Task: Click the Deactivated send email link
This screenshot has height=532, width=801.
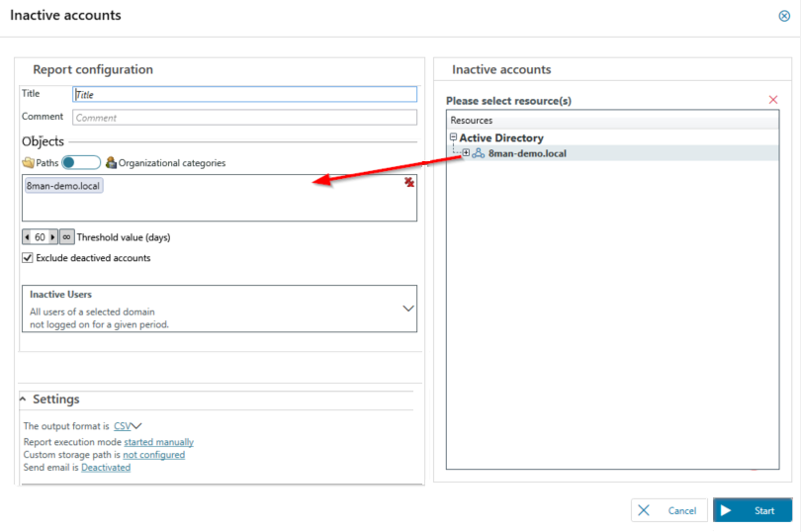Action: pyautogui.click(x=106, y=468)
